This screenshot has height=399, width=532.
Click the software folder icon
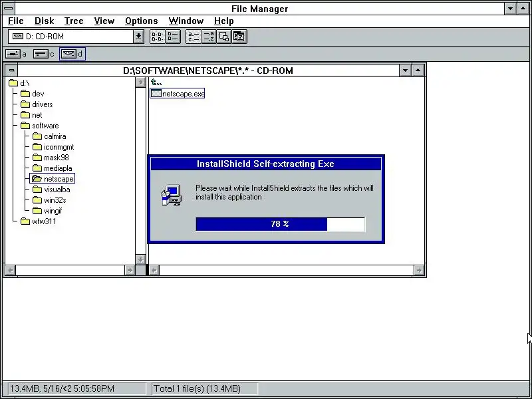coord(25,126)
